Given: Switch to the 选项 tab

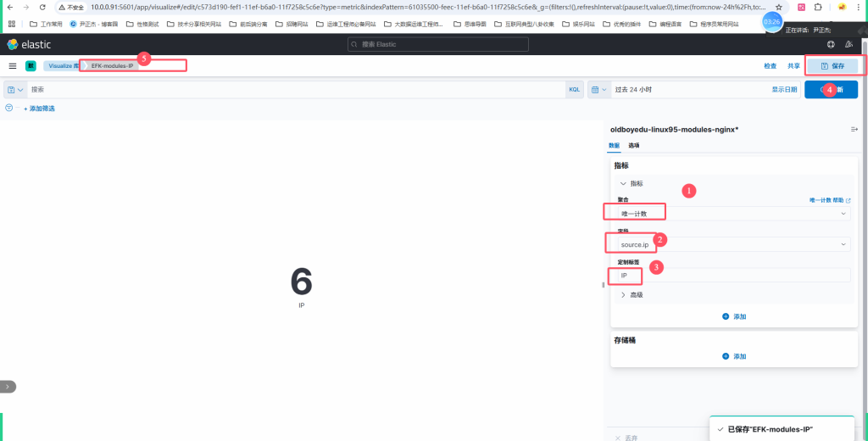Looking at the screenshot, I should (x=633, y=146).
